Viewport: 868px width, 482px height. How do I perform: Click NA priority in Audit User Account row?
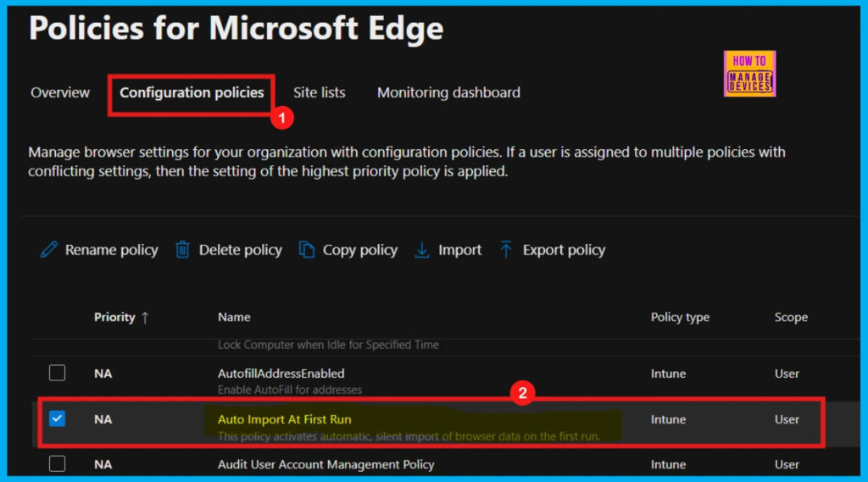coord(103,464)
